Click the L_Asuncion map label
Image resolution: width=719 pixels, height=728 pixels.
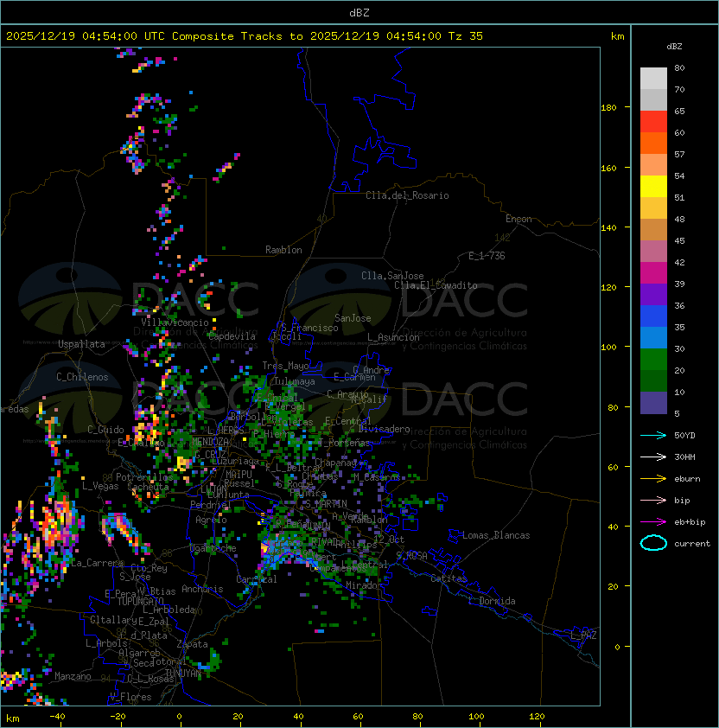click(x=393, y=337)
